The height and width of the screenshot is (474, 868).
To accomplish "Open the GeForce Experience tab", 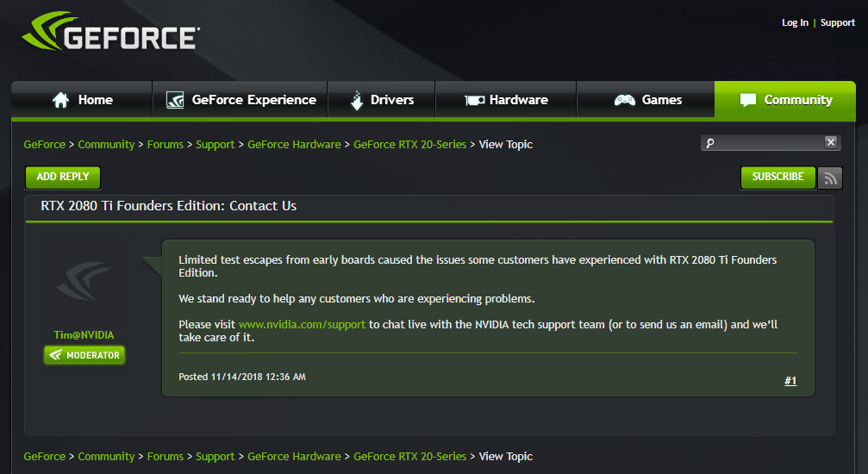I will click(240, 100).
